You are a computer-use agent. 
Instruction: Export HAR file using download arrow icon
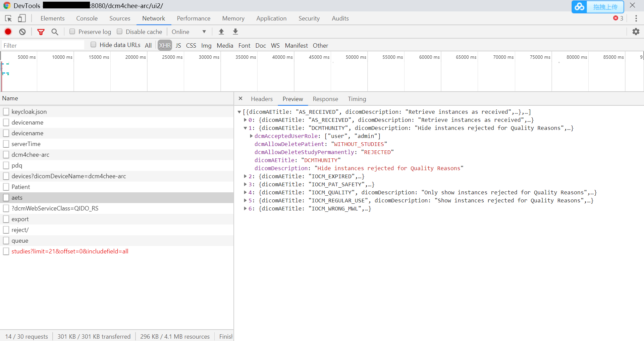[235, 32]
